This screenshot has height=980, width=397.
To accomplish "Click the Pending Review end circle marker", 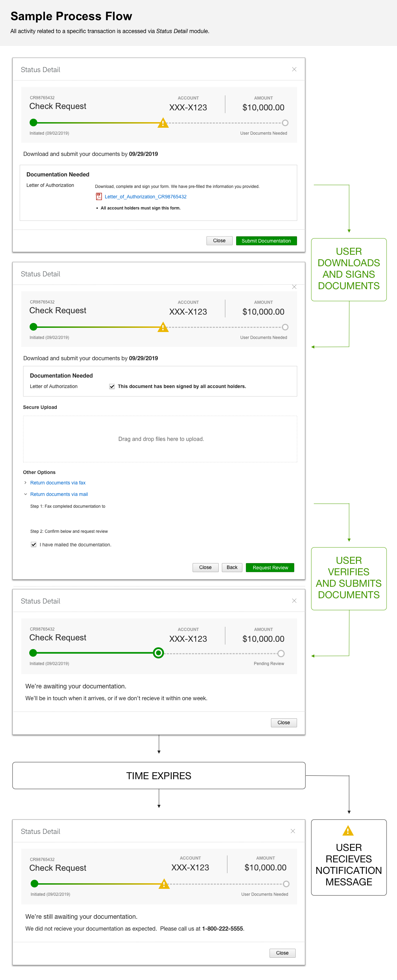I will tap(281, 654).
